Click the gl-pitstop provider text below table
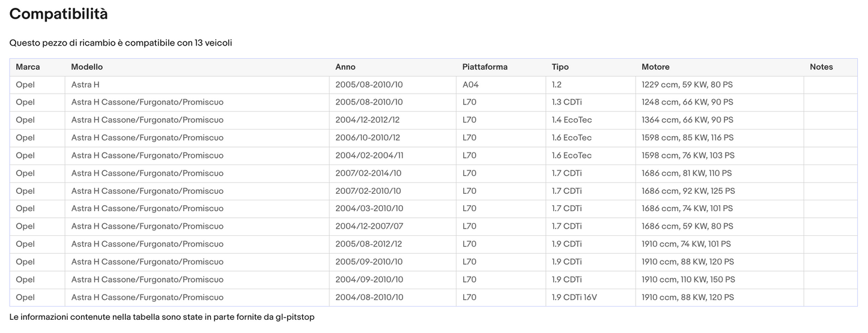Viewport: 868px width, 333px height. click(x=294, y=317)
